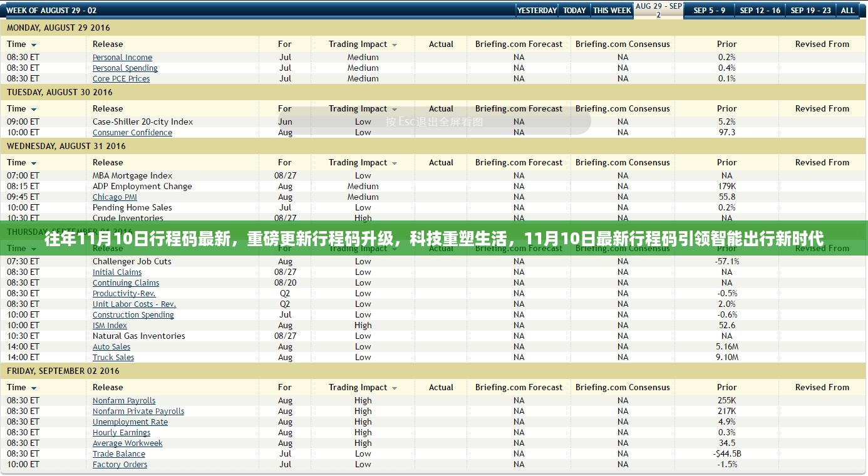Show the SEP 12 - 16 week
The width and height of the screenshot is (868, 476).
point(760,10)
